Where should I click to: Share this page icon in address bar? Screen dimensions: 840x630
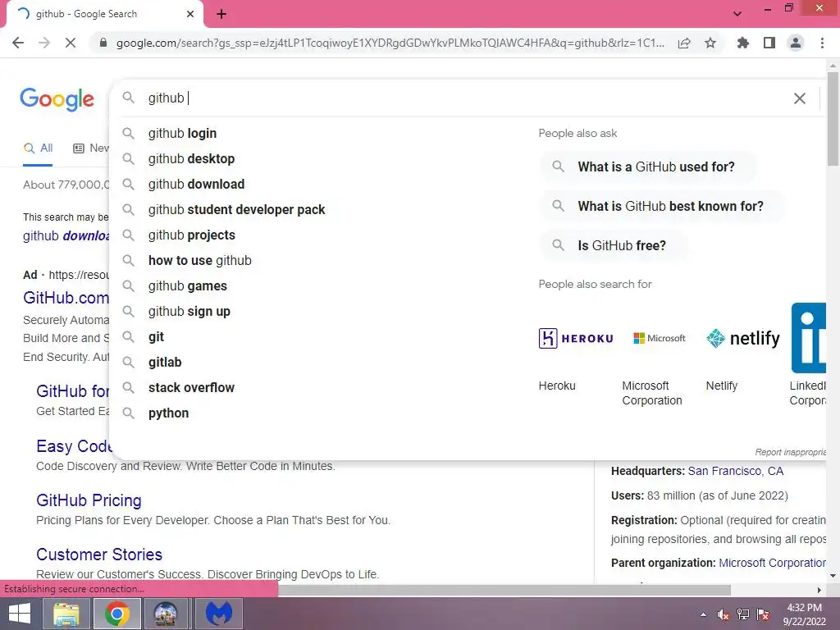(684, 43)
